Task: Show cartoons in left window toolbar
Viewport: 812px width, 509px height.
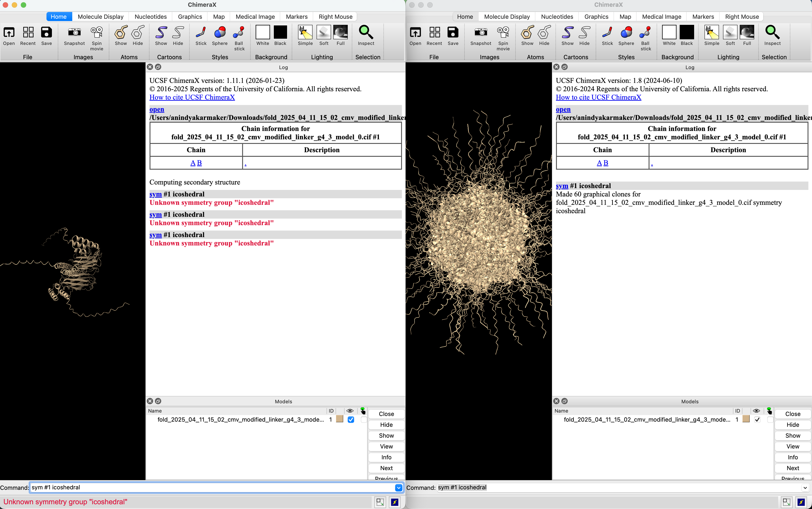Action: [161, 33]
